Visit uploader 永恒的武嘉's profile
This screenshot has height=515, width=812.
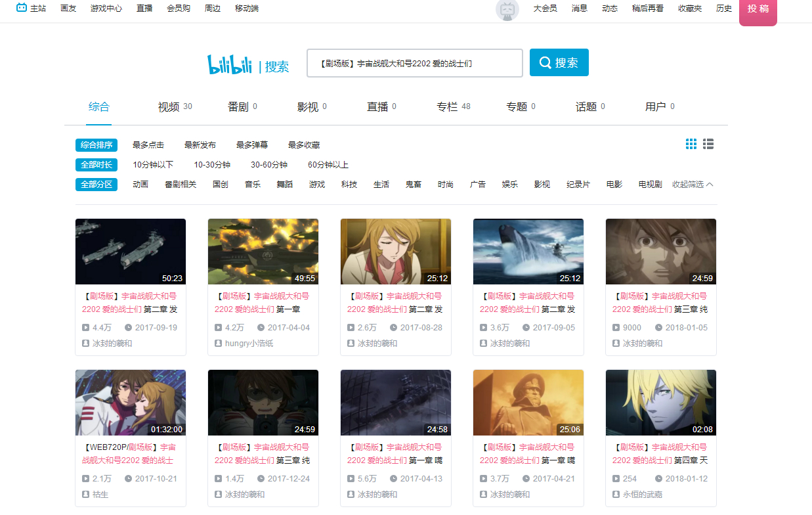(x=643, y=495)
